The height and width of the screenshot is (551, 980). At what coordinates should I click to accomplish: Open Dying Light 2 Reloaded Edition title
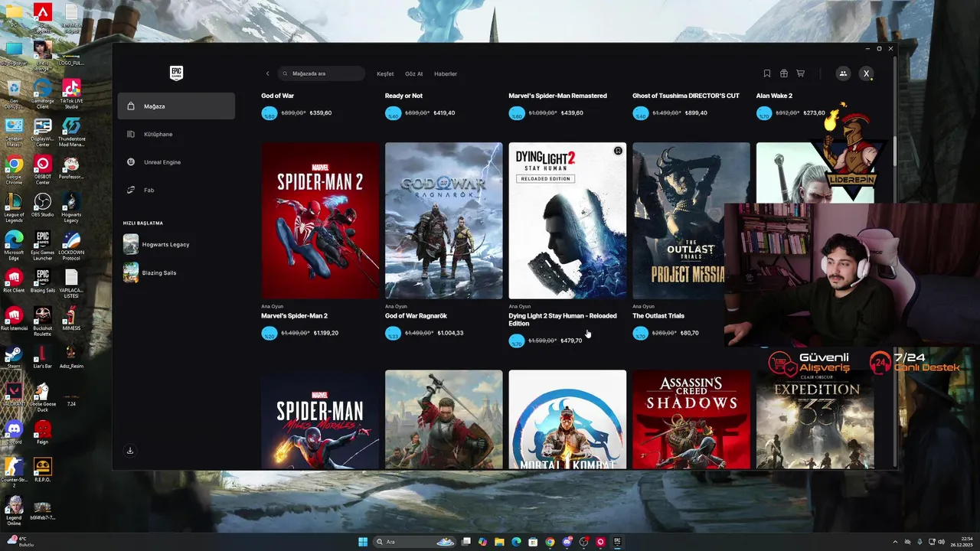click(x=563, y=319)
